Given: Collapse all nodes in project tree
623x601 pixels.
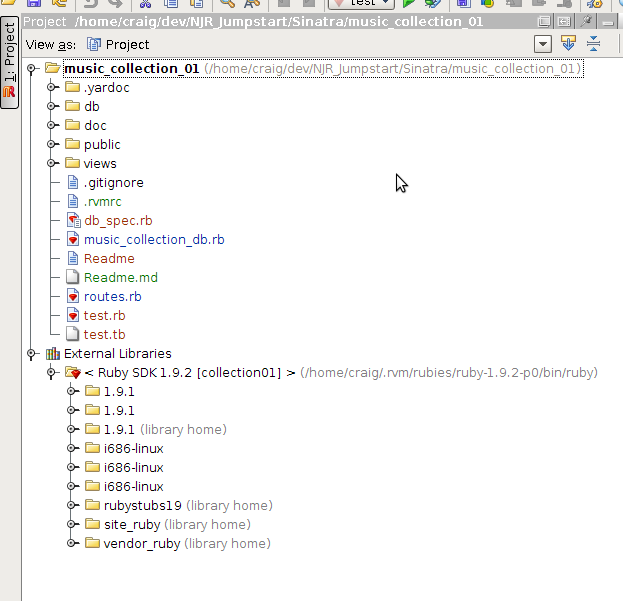Looking at the screenshot, I should [x=594, y=43].
